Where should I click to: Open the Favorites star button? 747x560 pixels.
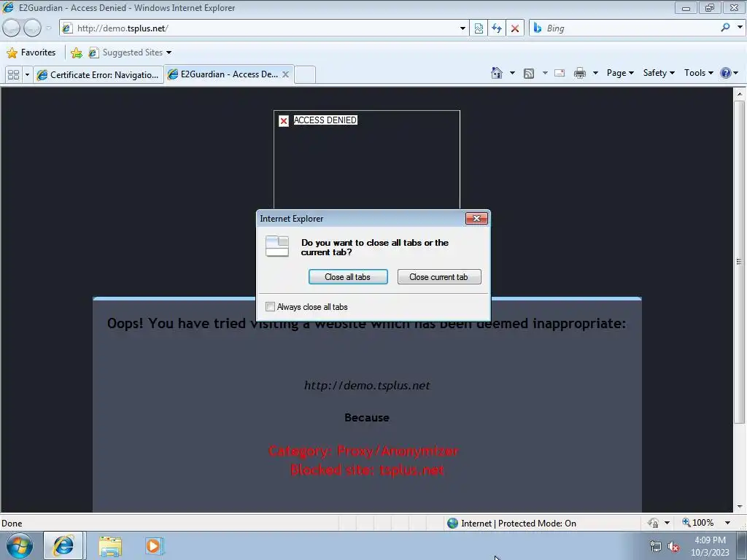(x=31, y=52)
